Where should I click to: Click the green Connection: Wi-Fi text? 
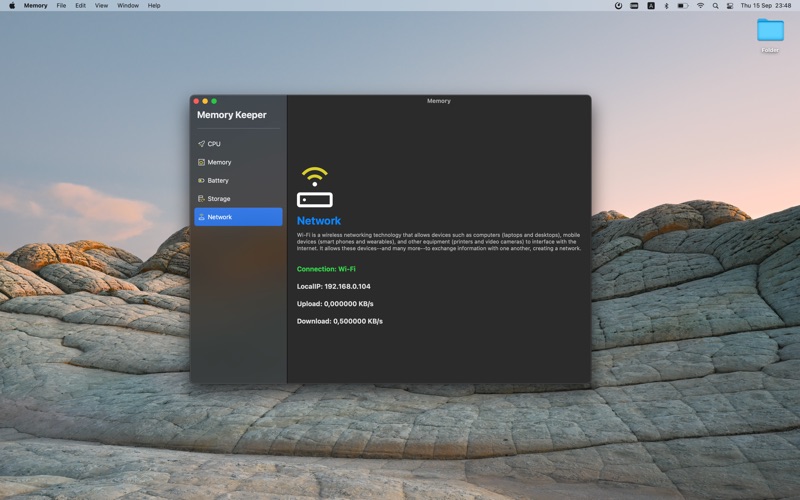326,269
